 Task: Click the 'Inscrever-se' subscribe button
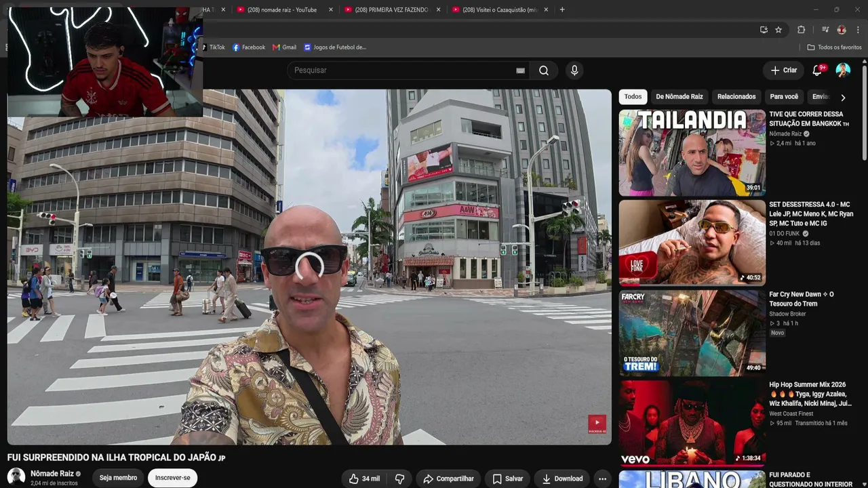172,478
